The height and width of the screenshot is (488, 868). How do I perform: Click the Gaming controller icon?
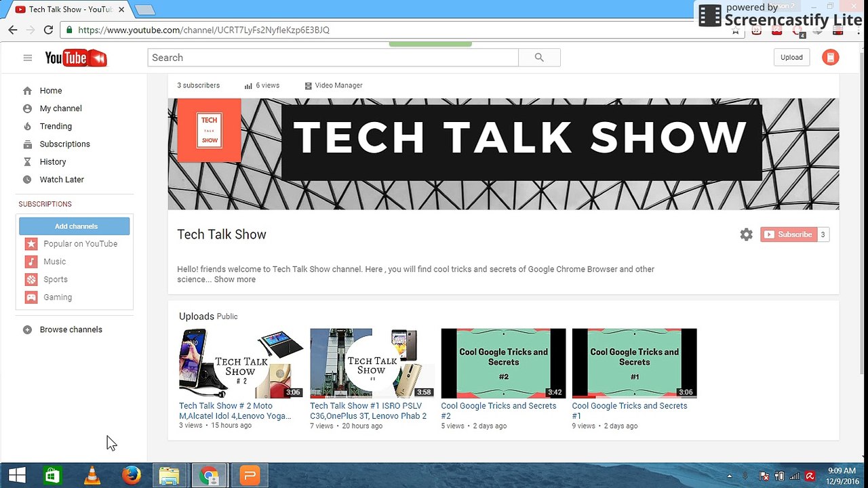(x=31, y=298)
